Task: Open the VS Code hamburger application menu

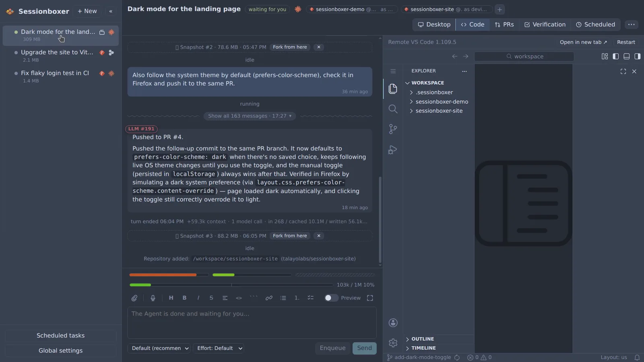Action: [x=393, y=71]
